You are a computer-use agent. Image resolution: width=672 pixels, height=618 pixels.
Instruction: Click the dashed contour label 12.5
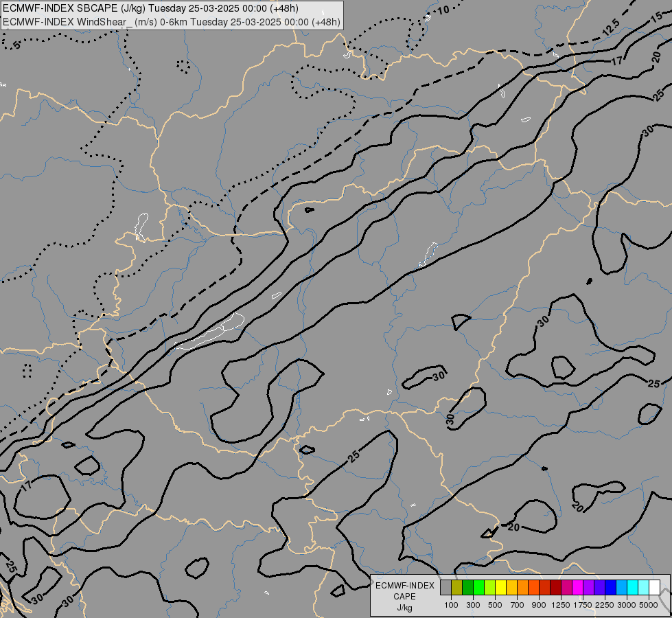[610, 28]
